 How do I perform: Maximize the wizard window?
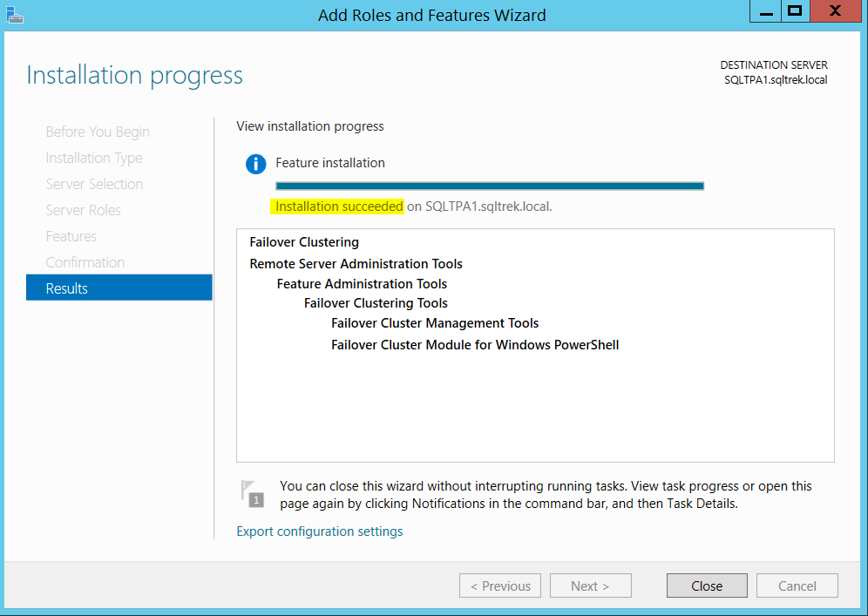pyautogui.click(x=796, y=11)
